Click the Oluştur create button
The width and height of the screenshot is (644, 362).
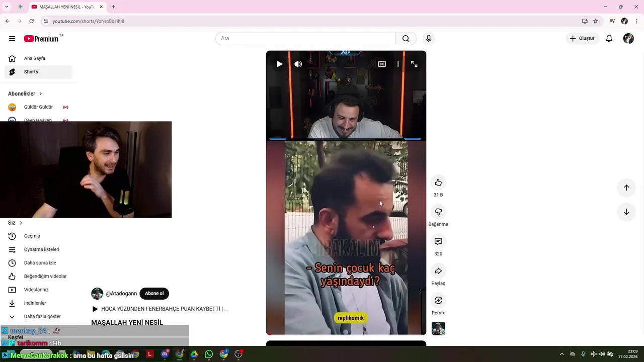tap(582, 39)
